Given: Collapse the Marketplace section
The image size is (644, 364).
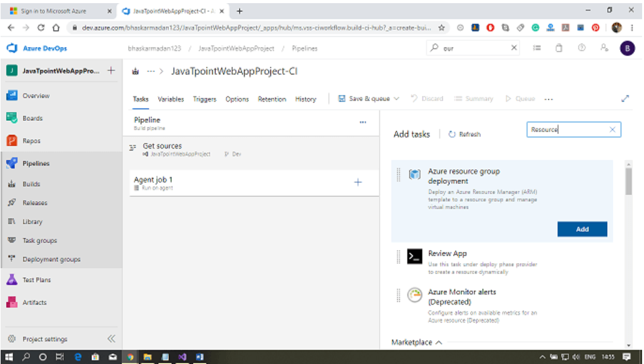Looking at the screenshot, I should click(x=438, y=342).
